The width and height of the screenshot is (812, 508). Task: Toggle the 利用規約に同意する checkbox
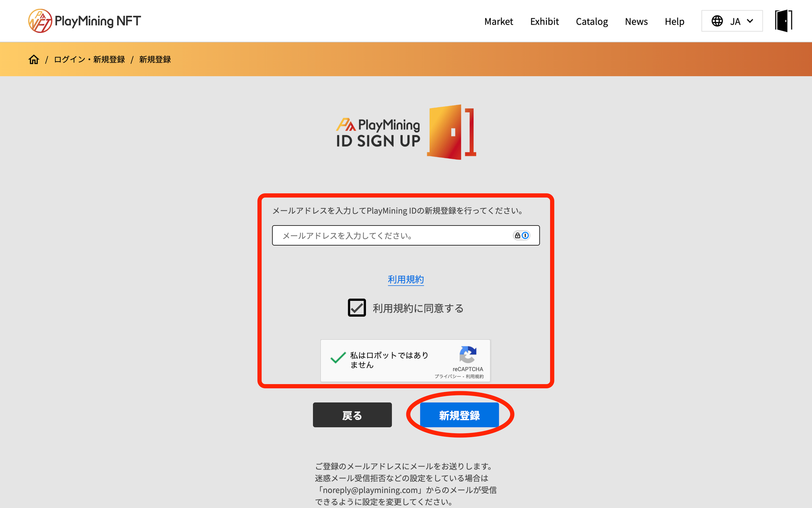(357, 308)
